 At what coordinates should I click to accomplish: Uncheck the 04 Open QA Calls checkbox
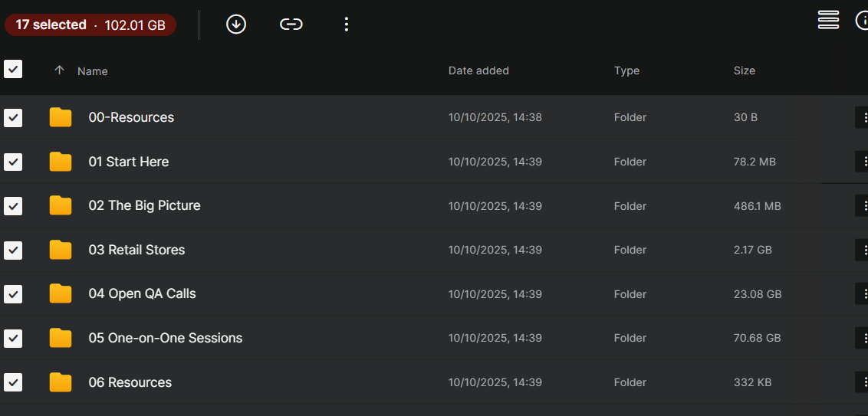click(13, 294)
